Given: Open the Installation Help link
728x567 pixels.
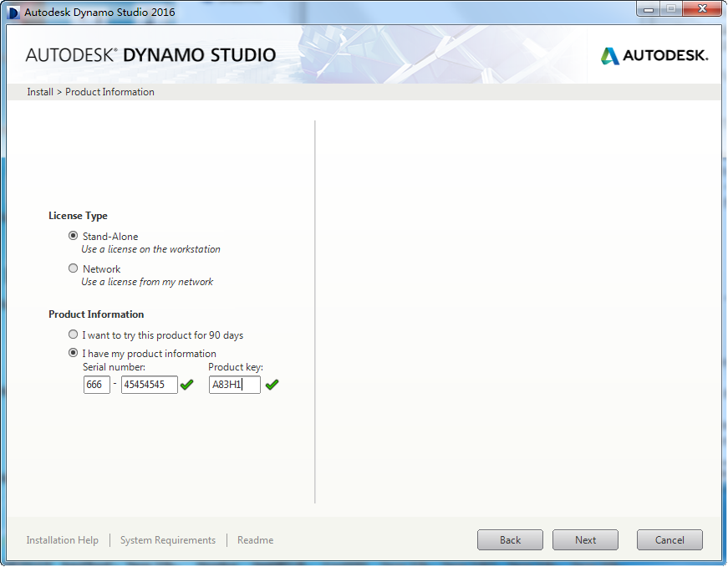Looking at the screenshot, I should point(63,540).
